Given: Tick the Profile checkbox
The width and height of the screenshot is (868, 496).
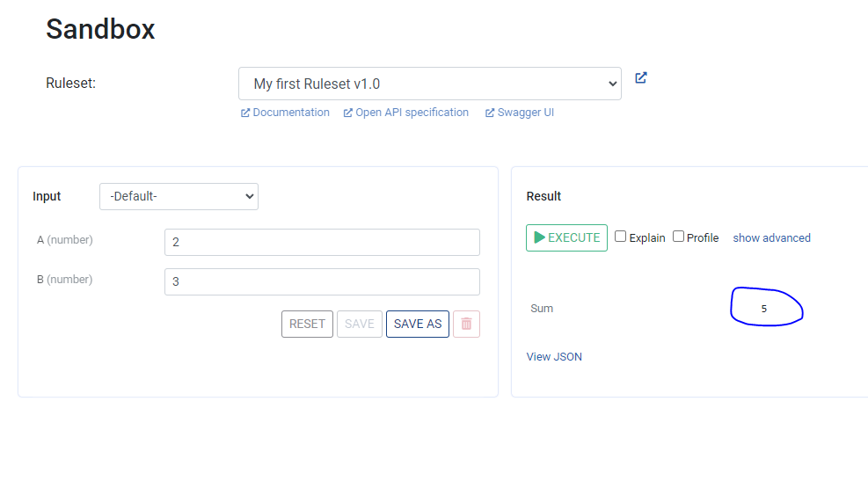Looking at the screenshot, I should [679, 237].
